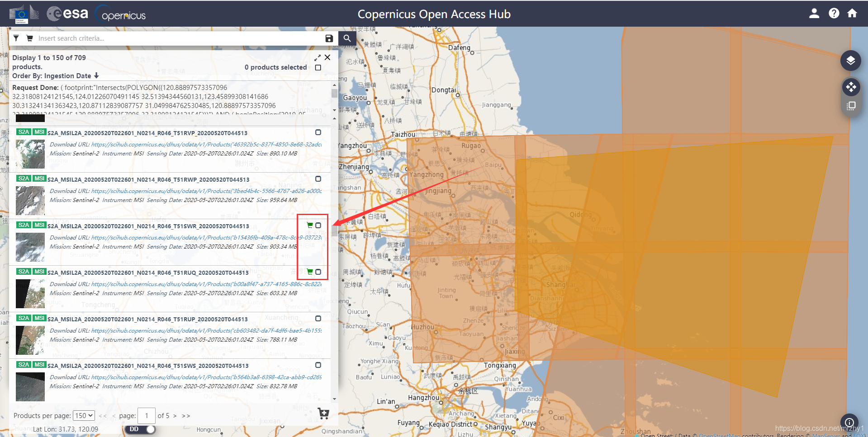
Task: Click MSI badge of T51RWP product
Action: [39, 179]
